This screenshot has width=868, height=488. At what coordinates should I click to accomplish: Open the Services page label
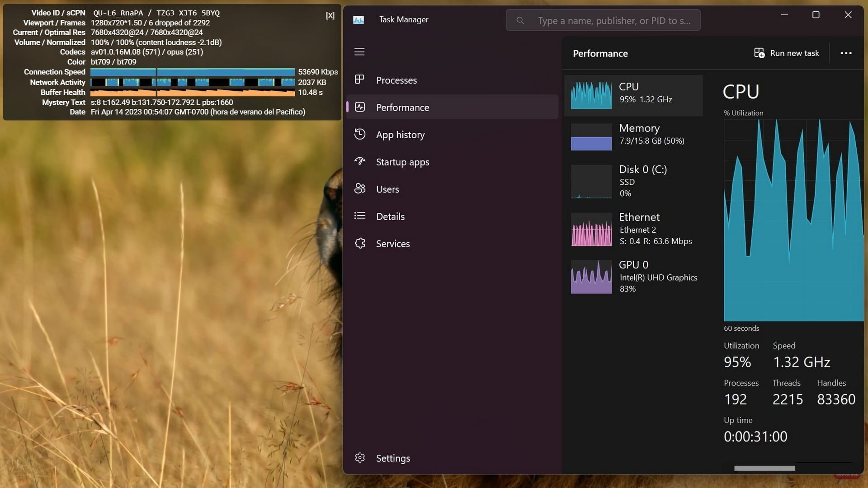393,244
